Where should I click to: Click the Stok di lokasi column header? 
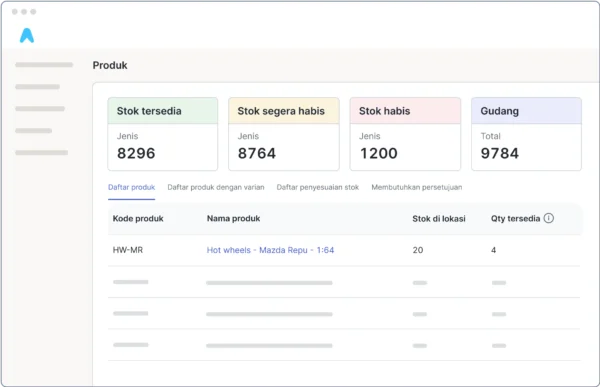(439, 219)
